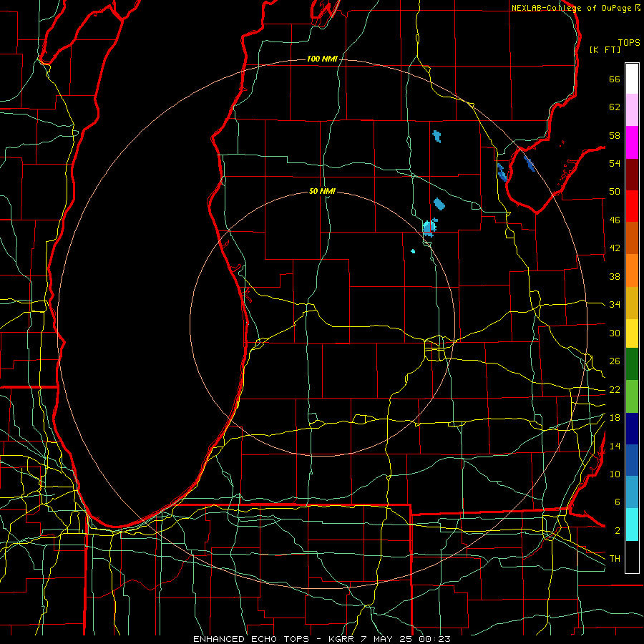
Task: Click the "00:23" timestamp in the footer
Action: point(434,639)
